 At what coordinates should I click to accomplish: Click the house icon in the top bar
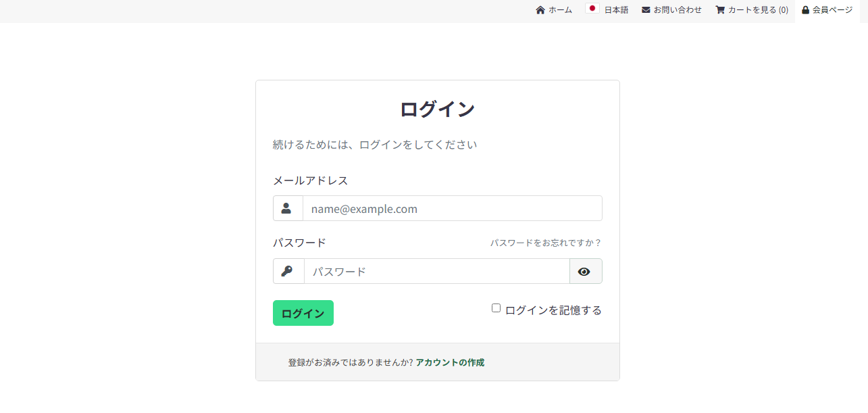pos(540,10)
